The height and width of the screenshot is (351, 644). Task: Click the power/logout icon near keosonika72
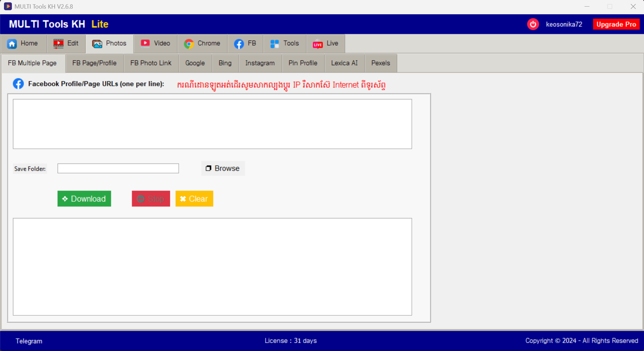[x=533, y=24]
